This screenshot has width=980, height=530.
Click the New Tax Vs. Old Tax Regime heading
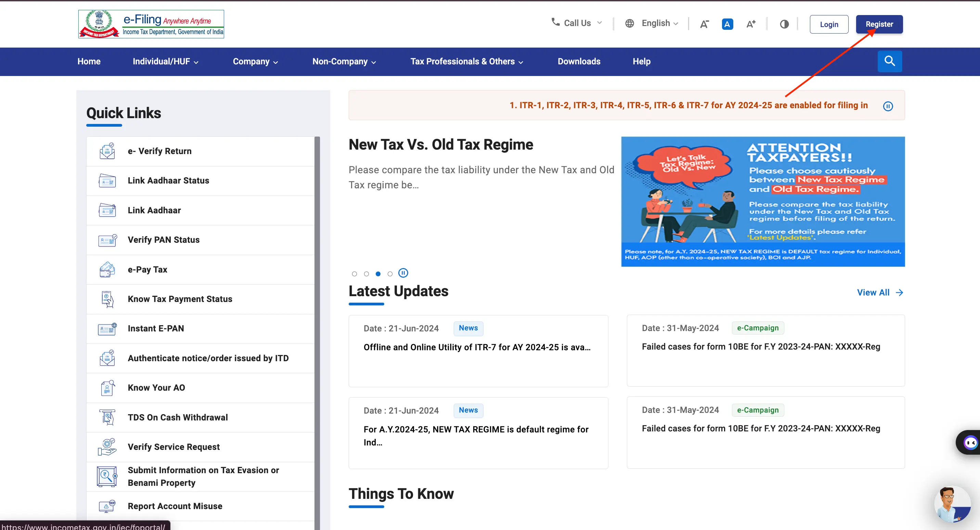(440, 145)
